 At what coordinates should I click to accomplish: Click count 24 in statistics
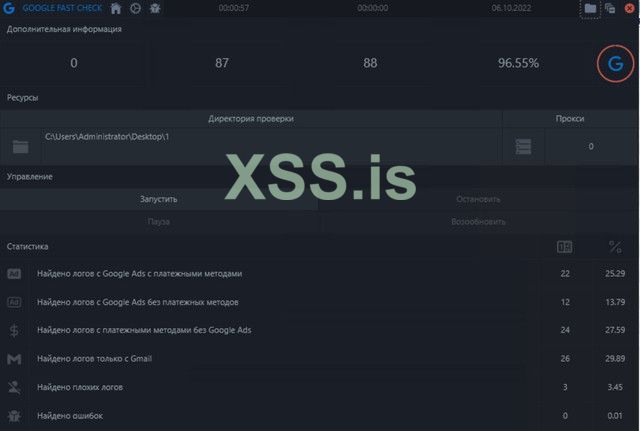pyautogui.click(x=565, y=330)
